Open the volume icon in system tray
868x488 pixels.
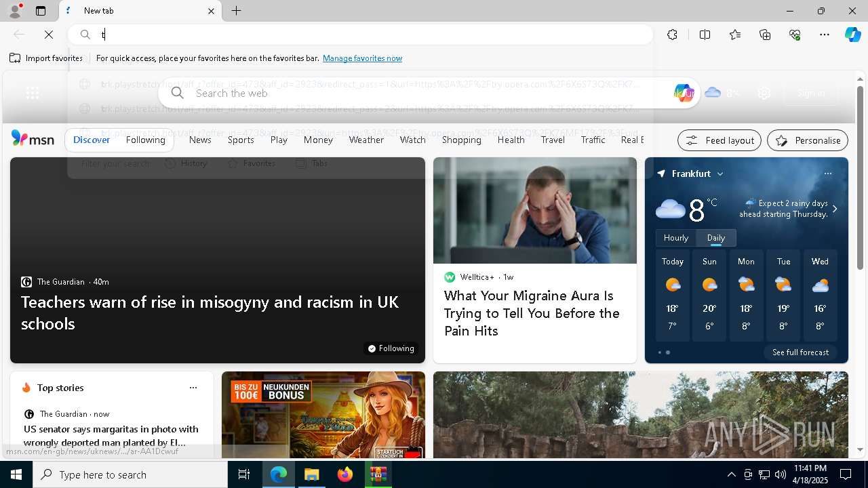tap(780, 474)
